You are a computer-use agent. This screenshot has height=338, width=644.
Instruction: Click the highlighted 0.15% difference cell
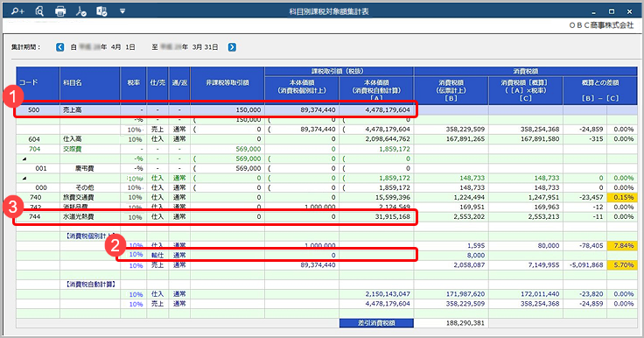(622, 197)
